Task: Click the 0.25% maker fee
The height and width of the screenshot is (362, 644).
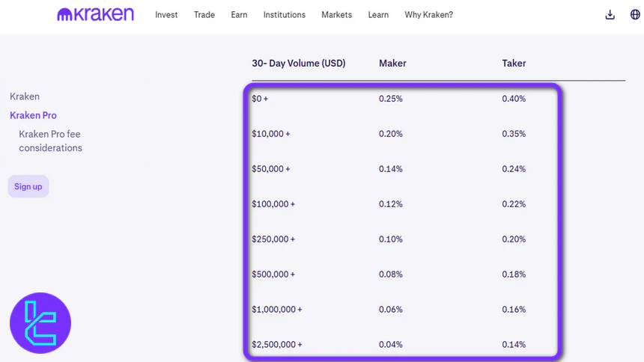Action: (391, 99)
